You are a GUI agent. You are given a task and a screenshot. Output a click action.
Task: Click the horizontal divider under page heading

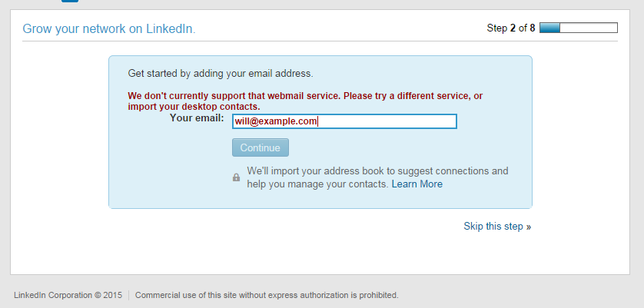pyautogui.click(x=320, y=41)
